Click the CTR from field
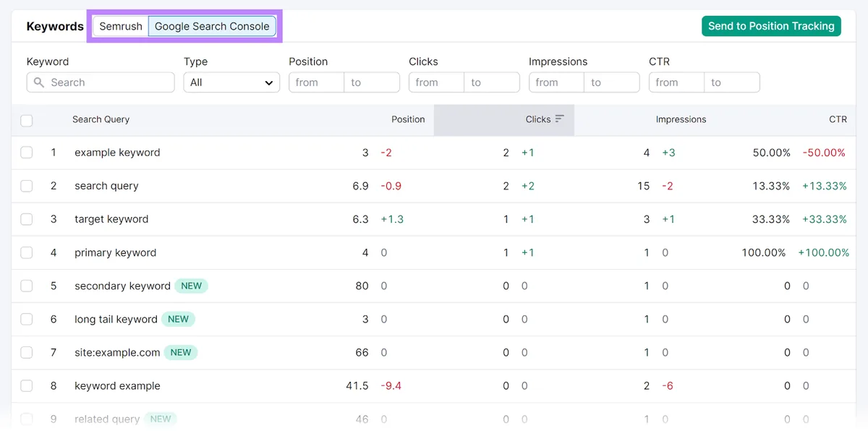 coord(677,82)
